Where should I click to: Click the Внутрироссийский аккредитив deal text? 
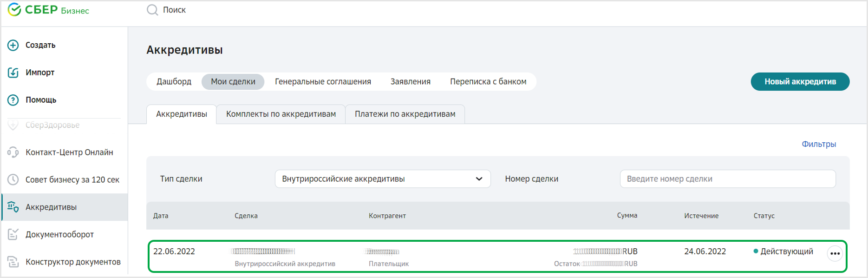coord(285,264)
